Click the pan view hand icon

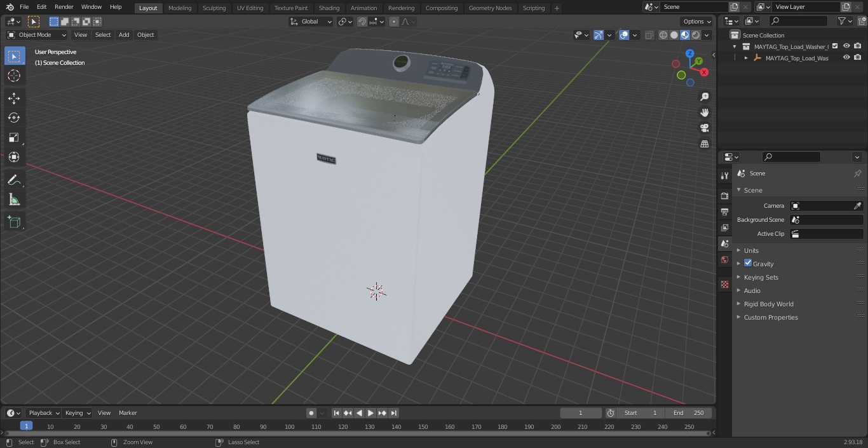705,112
